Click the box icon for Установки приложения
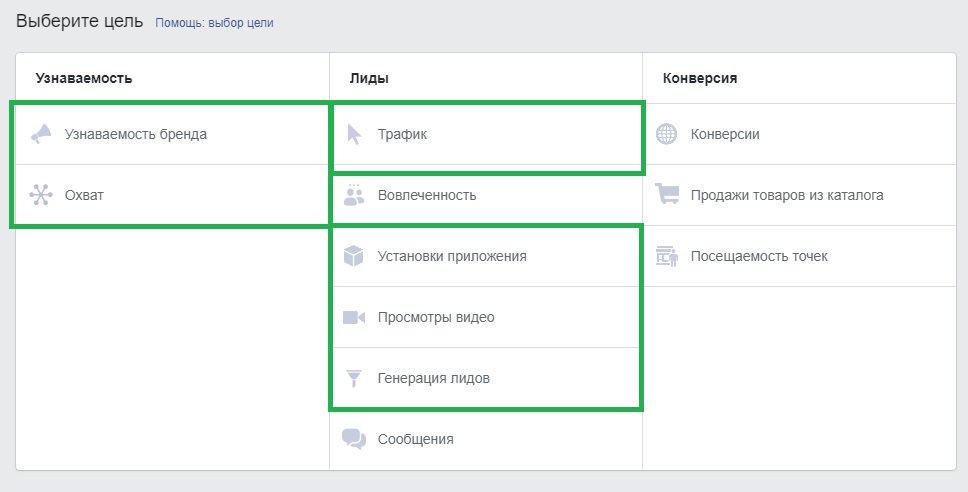The height and width of the screenshot is (492, 968). (x=354, y=256)
